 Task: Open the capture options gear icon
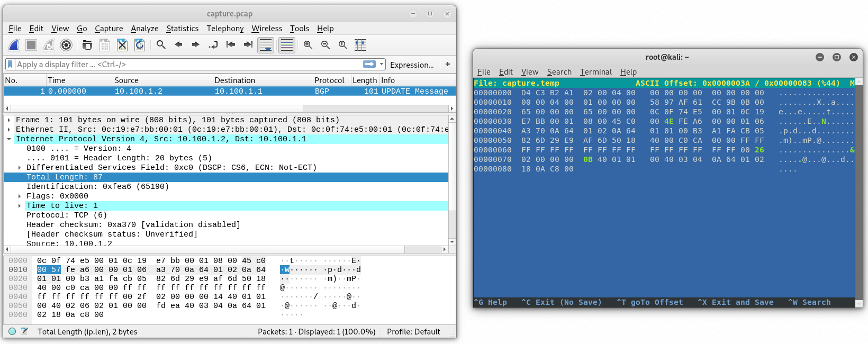pos(66,45)
